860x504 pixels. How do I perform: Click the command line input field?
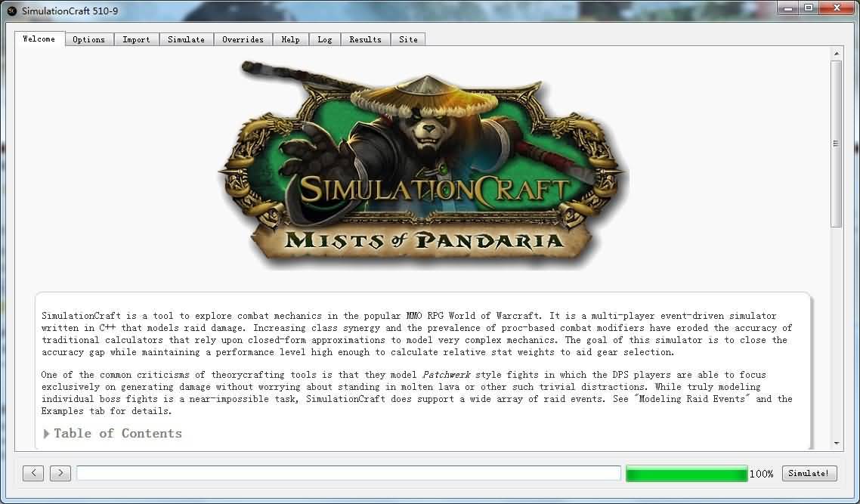pos(349,473)
